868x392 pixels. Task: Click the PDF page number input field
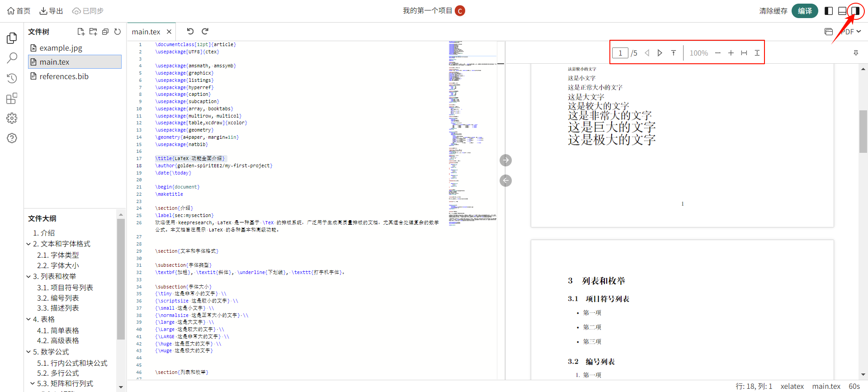[x=620, y=53]
